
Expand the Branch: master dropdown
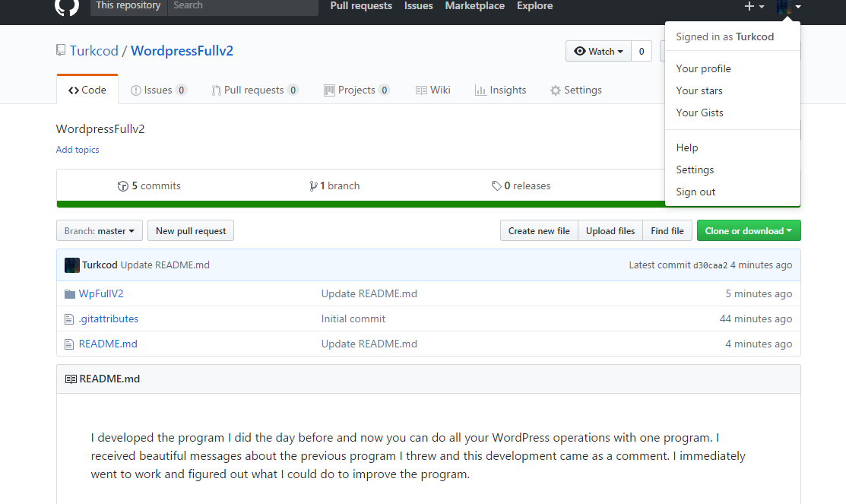click(x=99, y=231)
